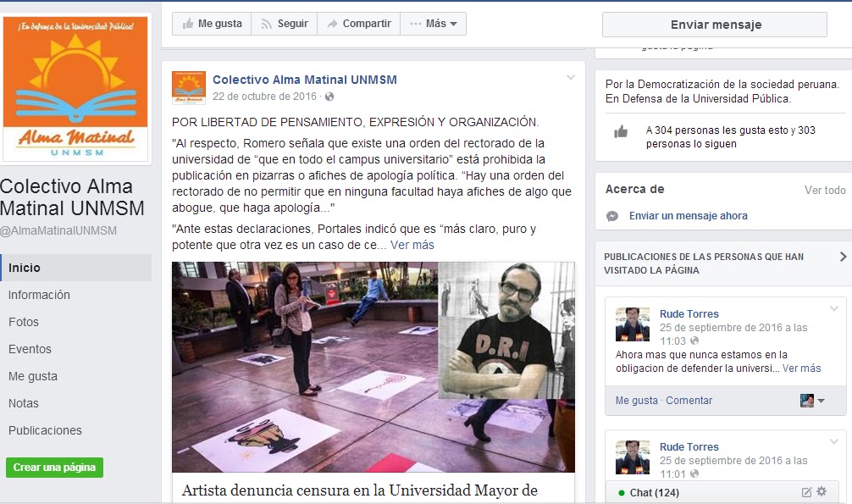Image resolution: width=852 pixels, height=504 pixels.
Task: Click Me gusta under Rude Torres post
Action: (x=636, y=401)
